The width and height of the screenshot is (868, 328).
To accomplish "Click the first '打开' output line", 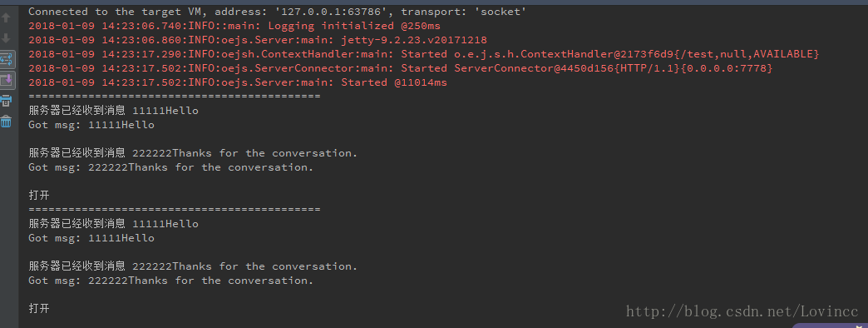I will click(x=39, y=196).
